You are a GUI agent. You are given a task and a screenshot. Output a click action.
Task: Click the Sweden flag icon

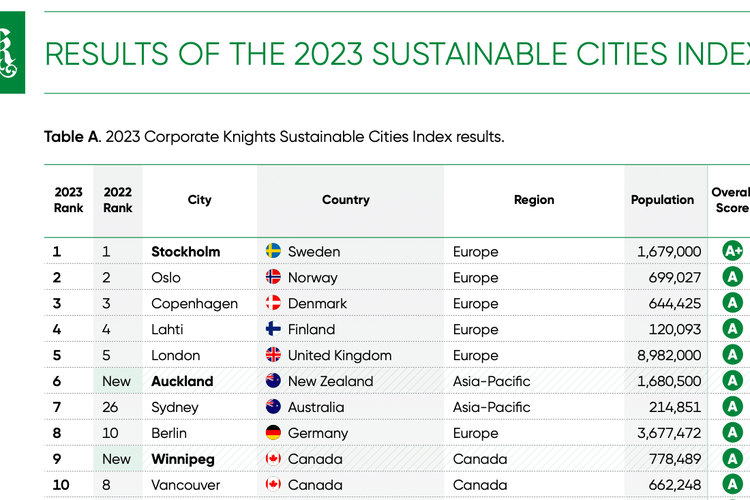pyautogui.click(x=273, y=251)
